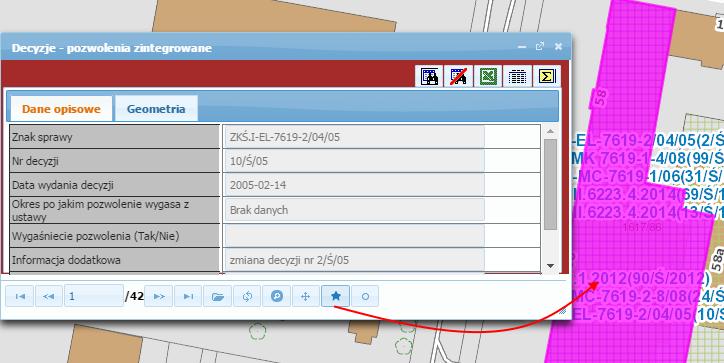Clear search filter with crossed-out binoculars icon
724x363 pixels.
click(459, 76)
